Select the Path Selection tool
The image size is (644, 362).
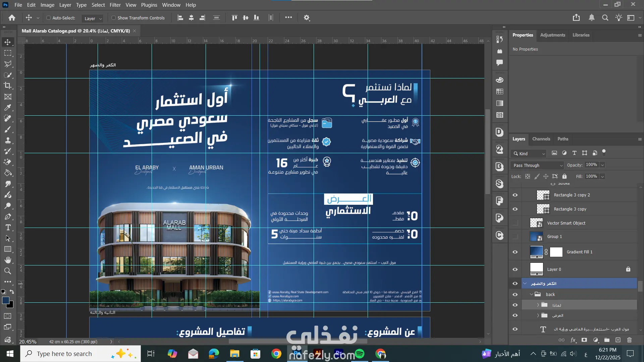click(8, 238)
